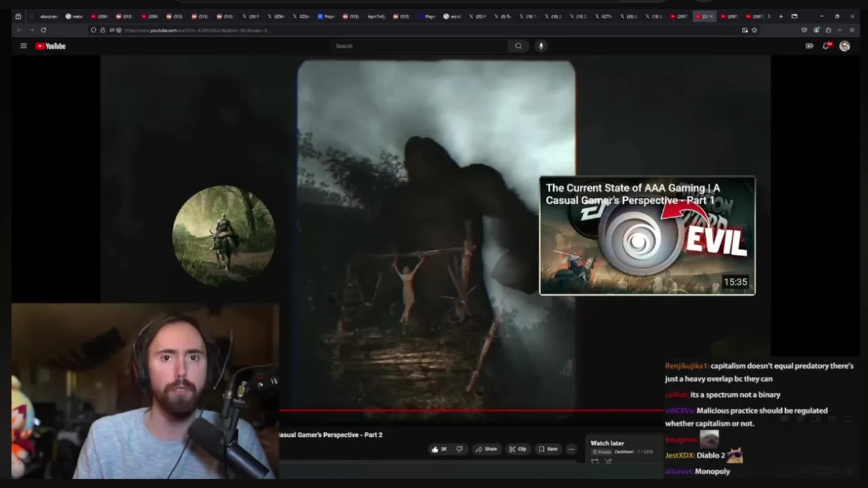The width and height of the screenshot is (868, 488).
Task: Open the YouTube account avatar menu
Action: [844, 46]
